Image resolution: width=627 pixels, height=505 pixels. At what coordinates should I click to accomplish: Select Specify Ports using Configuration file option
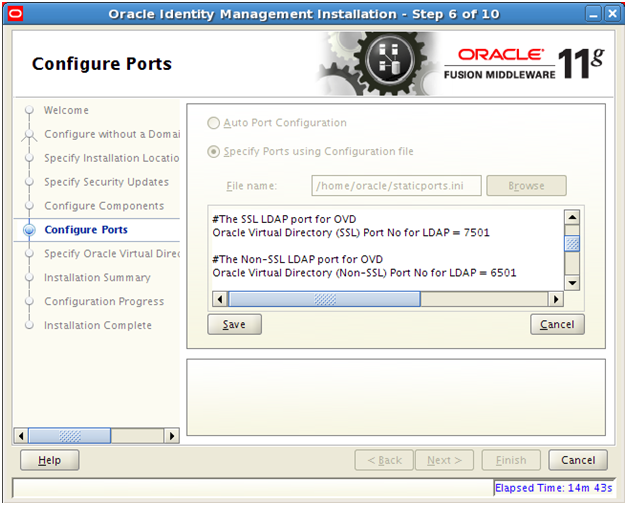click(x=213, y=152)
